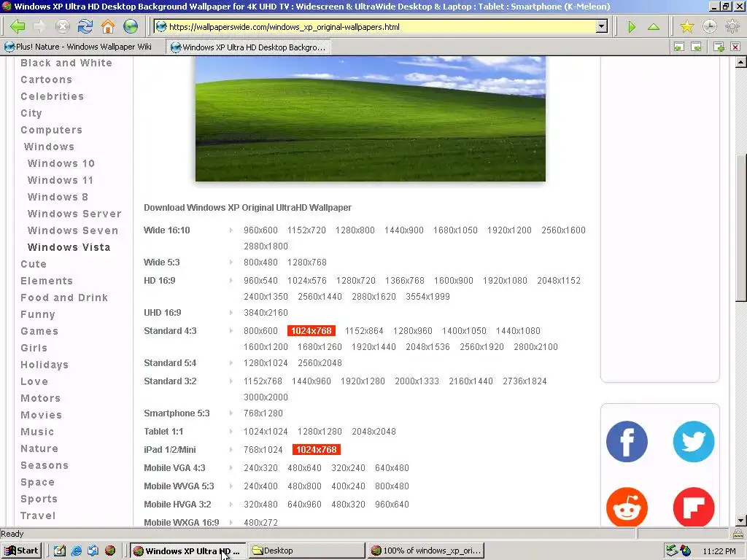
Task: Download the 1920x1080 HD wallpaper
Action: [505, 281]
